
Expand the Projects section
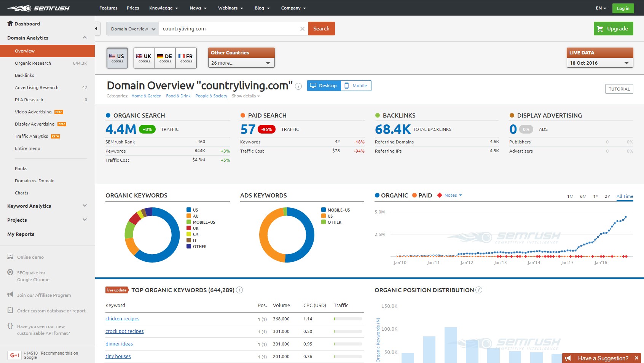pos(84,220)
